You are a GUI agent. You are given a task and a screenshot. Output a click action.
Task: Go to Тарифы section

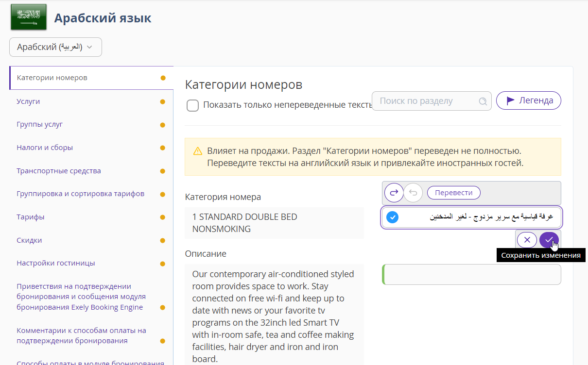coord(31,217)
